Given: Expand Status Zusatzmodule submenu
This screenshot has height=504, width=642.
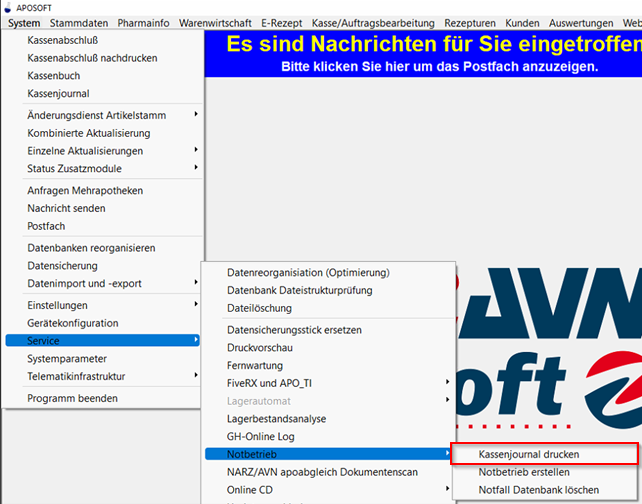Looking at the screenshot, I should (102, 169).
